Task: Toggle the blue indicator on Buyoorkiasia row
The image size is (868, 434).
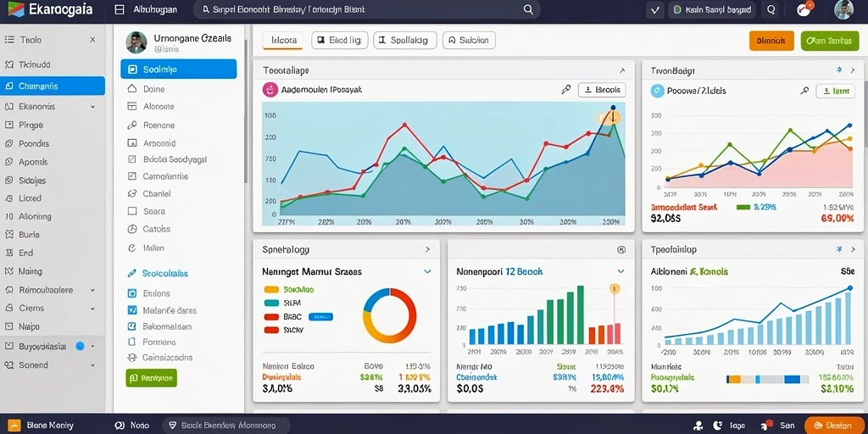Action: (x=80, y=346)
